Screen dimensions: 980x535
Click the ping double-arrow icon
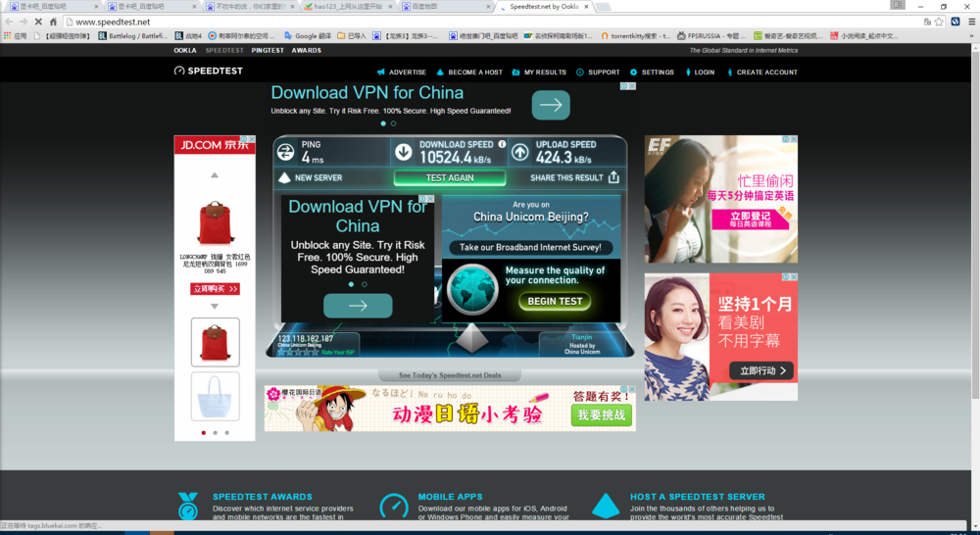click(x=285, y=152)
